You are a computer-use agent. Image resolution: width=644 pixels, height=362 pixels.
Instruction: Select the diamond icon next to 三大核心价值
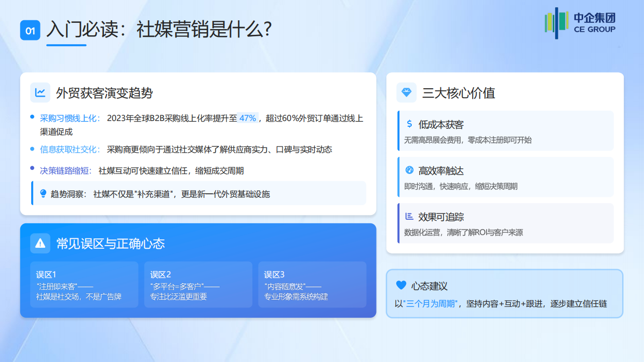[x=406, y=92]
